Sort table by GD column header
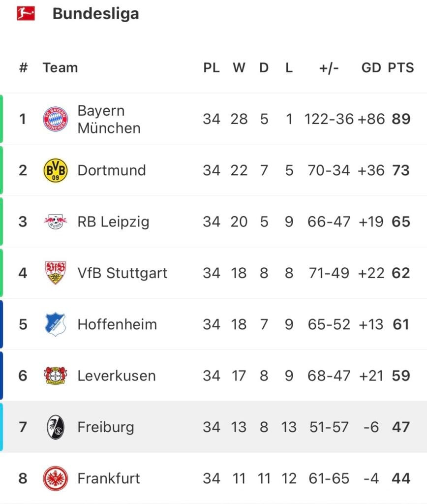 tap(371, 67)
